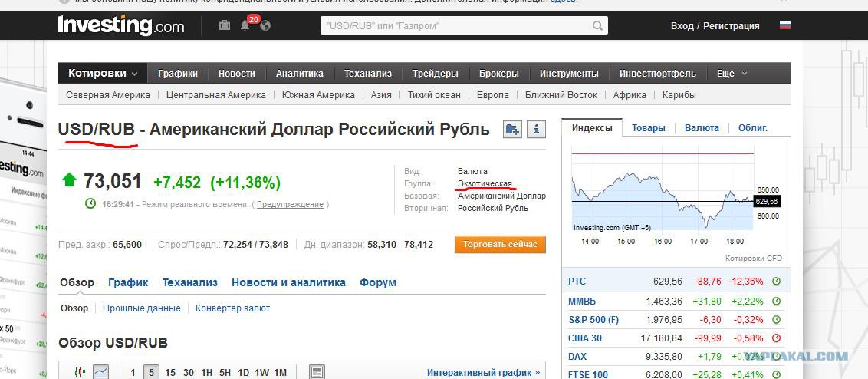Click the Торговать сейчас button
Image resolution: width=868 pixels, height=379 pixels.
pos(500,244)
